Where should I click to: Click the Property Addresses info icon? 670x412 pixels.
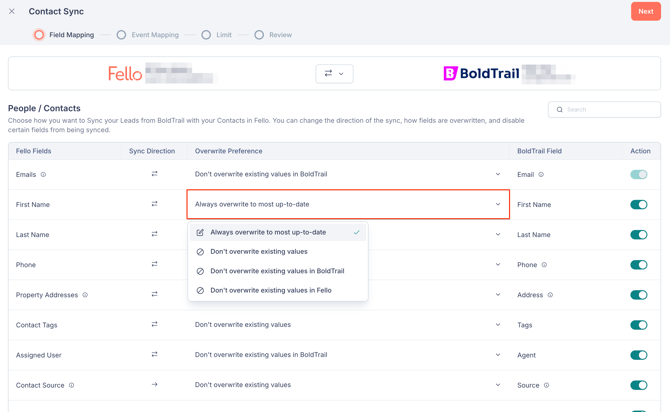(85, 295)
